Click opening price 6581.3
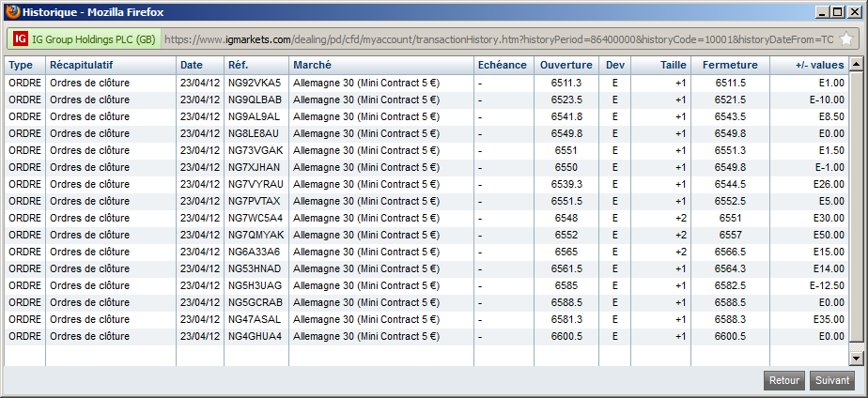Screen dimensions: 868x398 pyautogui.click(x=566, y=319)
